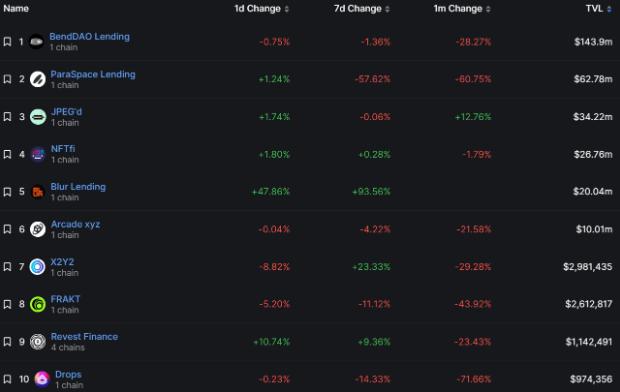Click the FRAKT green logo icon

pyautogui.click(x=38, y=304)
